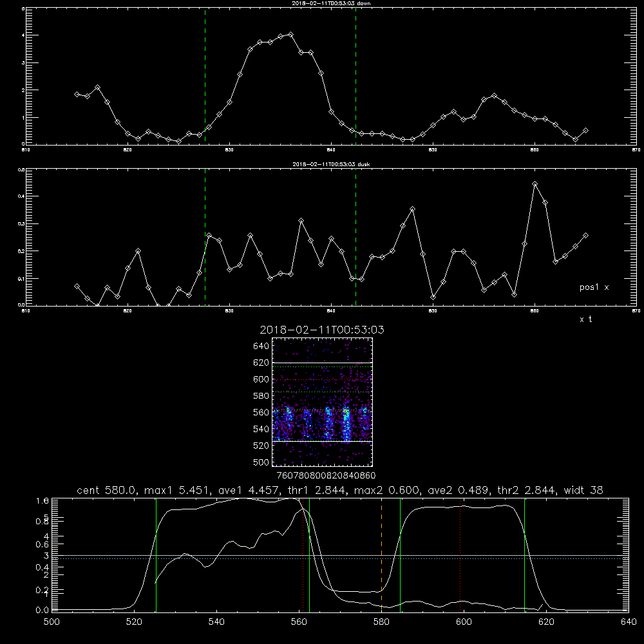Screen dimensions: 644x644
Task: Click the 'pos1 x' label in the dusk plot
Action: [x=594, y=287]
